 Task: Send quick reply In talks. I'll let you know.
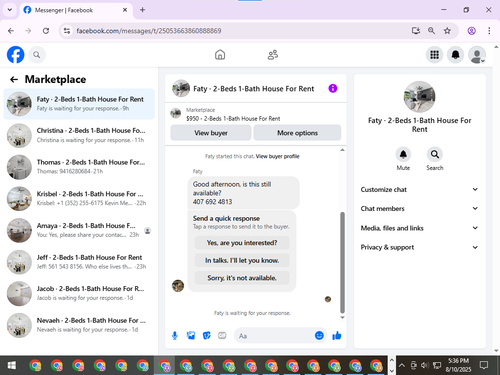pyautogui.click(x=242, y=260)
